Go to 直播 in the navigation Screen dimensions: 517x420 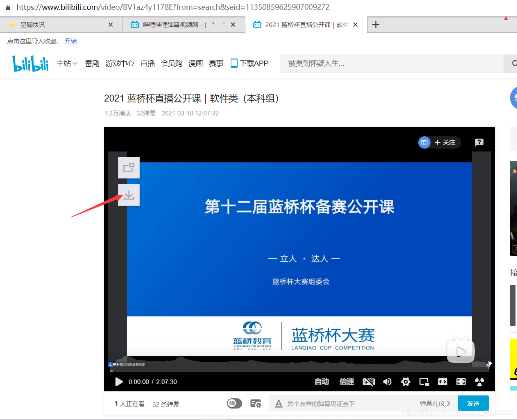(x=147, y=63)
